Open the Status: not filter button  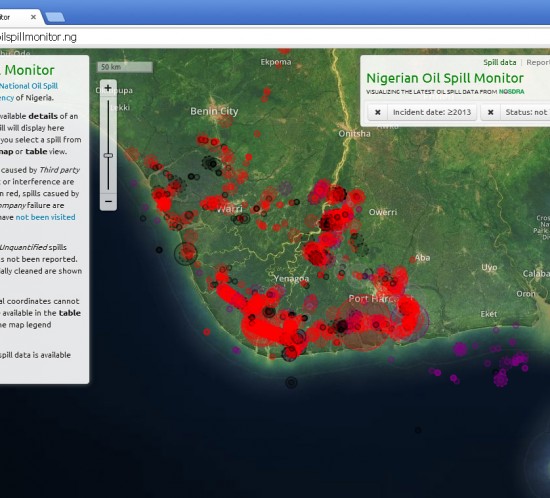click(x=525, y=112)
